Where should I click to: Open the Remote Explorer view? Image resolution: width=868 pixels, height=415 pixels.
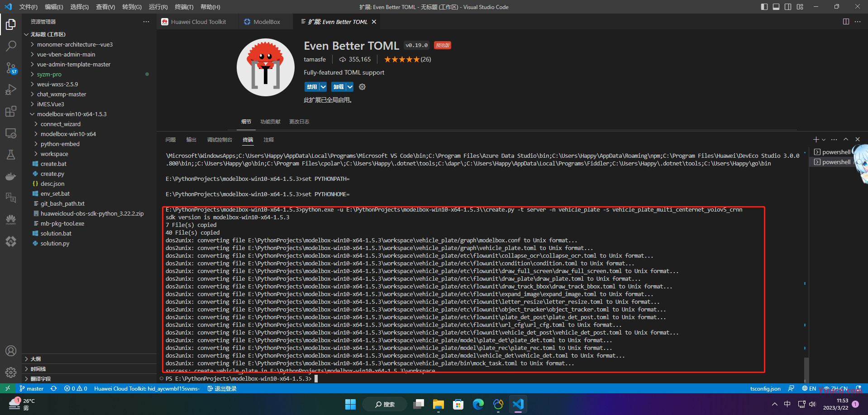tap(11, 133)
